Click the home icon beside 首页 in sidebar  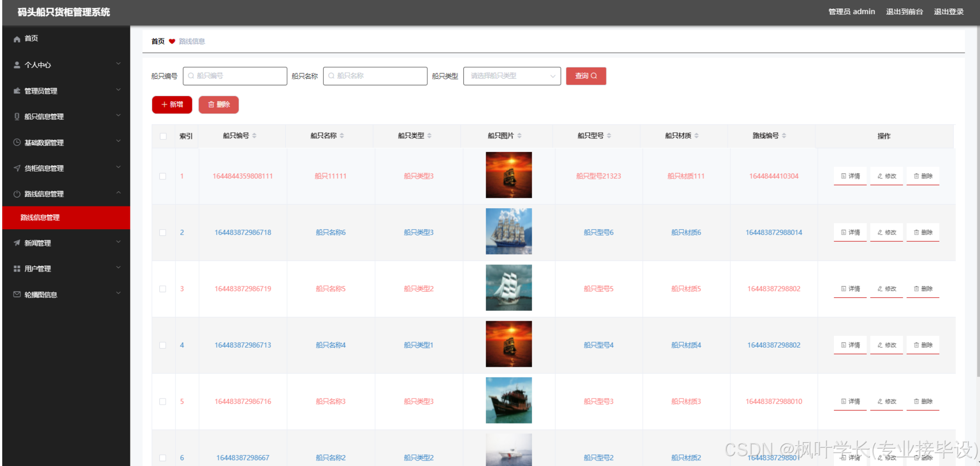pos(17,39)
